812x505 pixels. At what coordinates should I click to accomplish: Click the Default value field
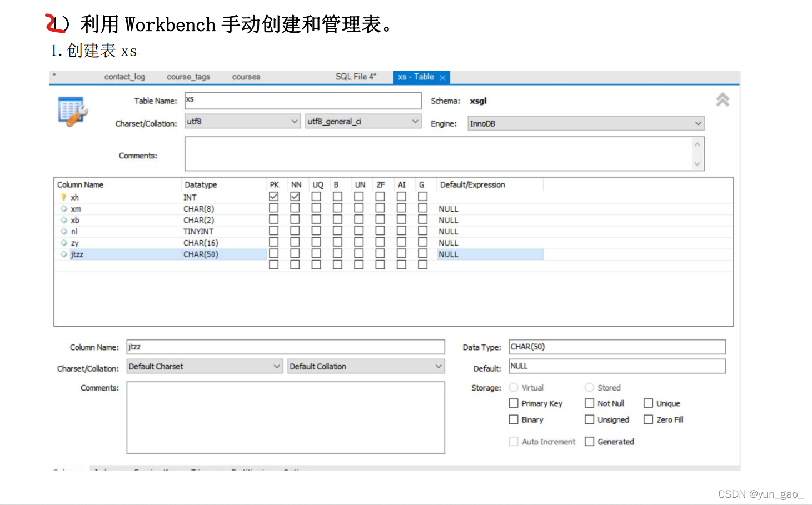point(617,366)
